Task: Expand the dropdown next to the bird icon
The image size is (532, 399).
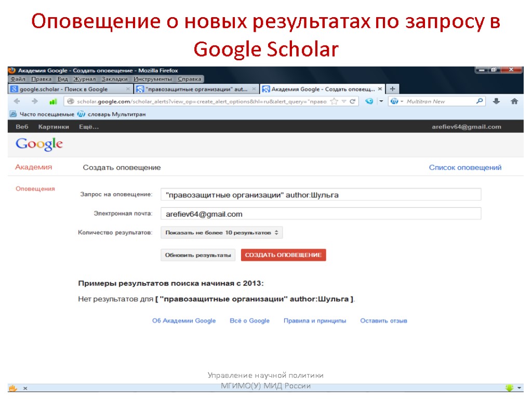Action: 381,101
